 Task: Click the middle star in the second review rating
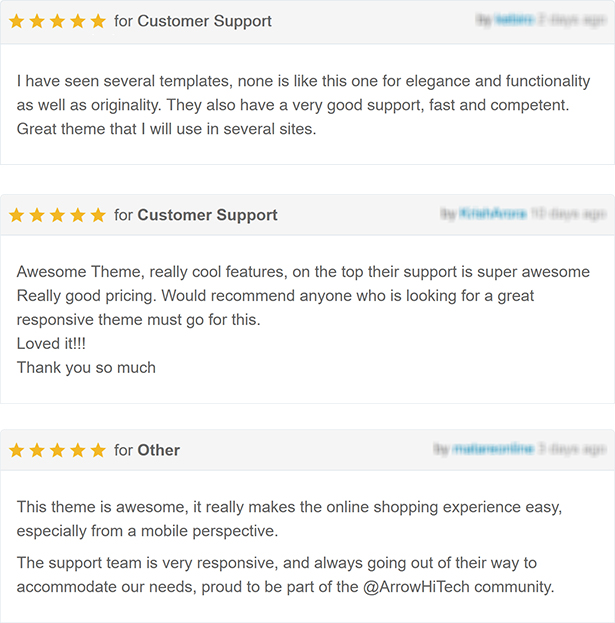pyautogui.click(x=57, y=215)
